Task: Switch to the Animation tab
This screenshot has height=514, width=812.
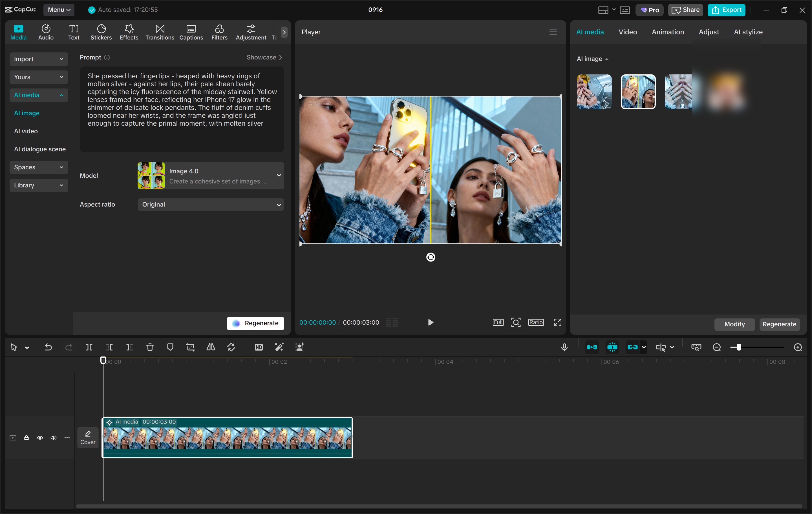Action: pyautogui.click(x=668, y=32)
